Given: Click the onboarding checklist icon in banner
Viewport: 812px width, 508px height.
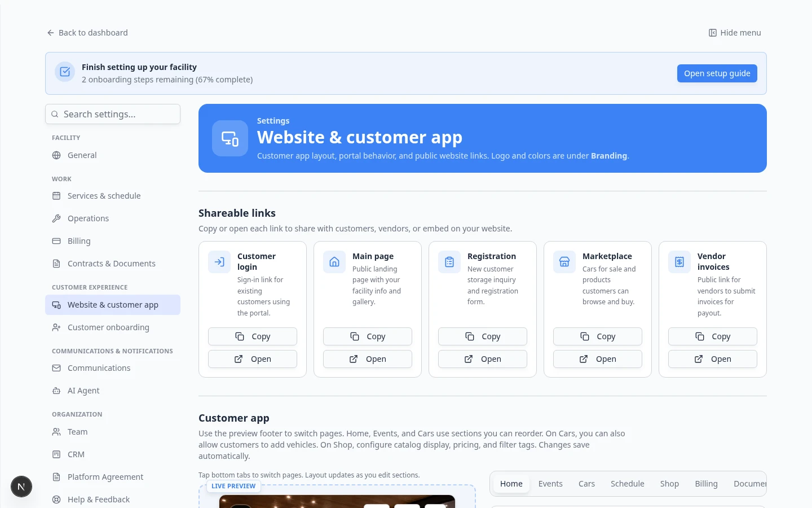Looking at the screenshot, I should (x=65, y=72).
